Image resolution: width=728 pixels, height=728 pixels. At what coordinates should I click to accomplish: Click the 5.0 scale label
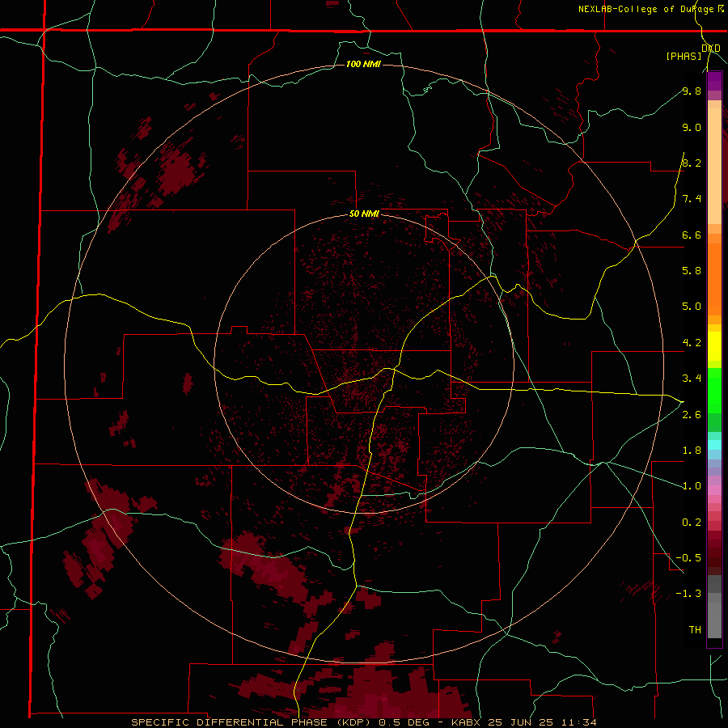point(692,307)
